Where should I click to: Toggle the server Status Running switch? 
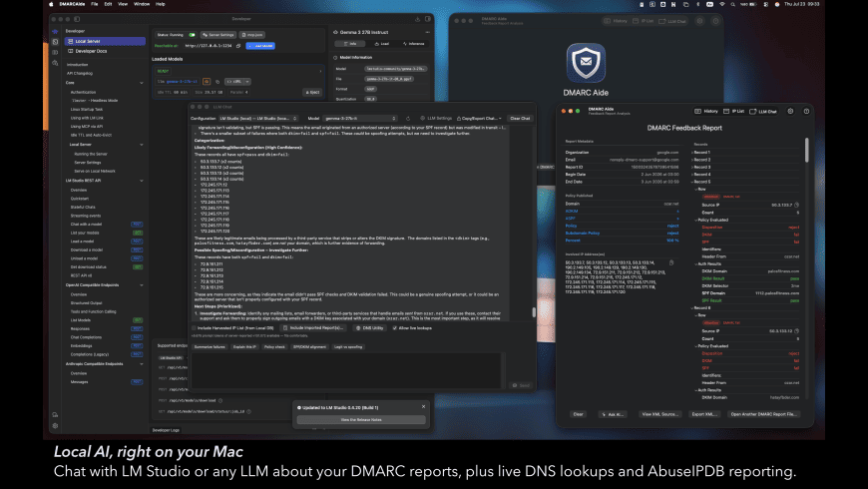[192, 35]
